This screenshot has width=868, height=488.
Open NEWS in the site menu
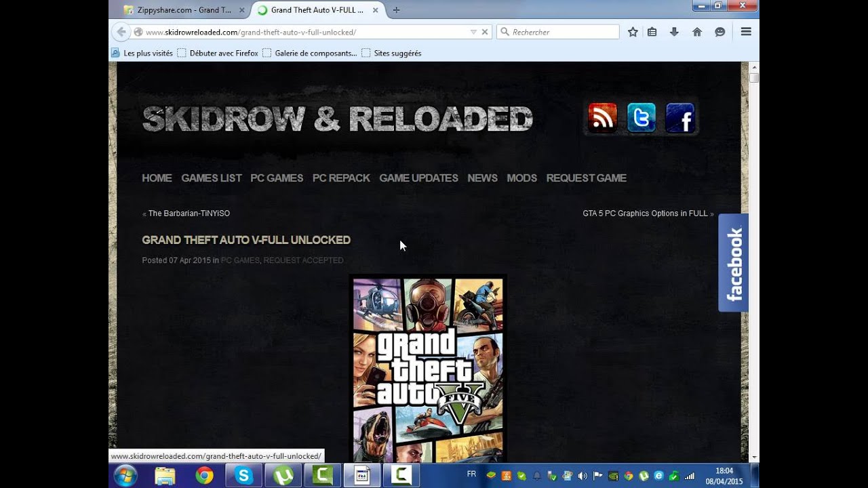click(482, 178)
